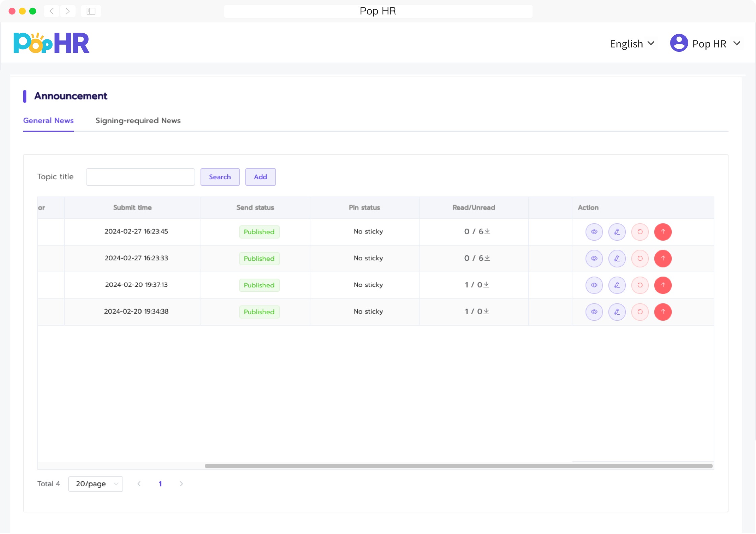Viewport: 756px width, 534px height.
Task: Click the table horizontal scrollbar
Action: click(x=459, y=466)
